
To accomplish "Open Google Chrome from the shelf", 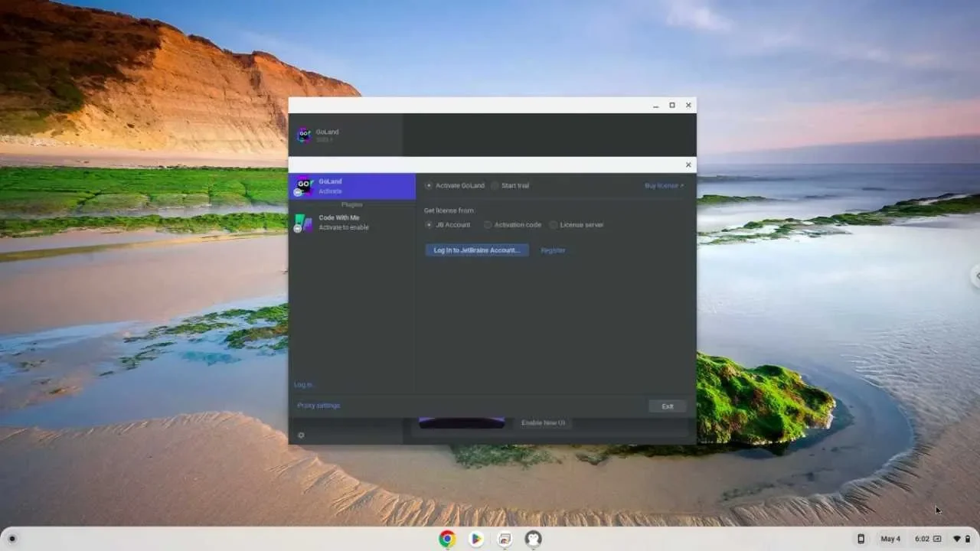I will [x=447, y=539].
